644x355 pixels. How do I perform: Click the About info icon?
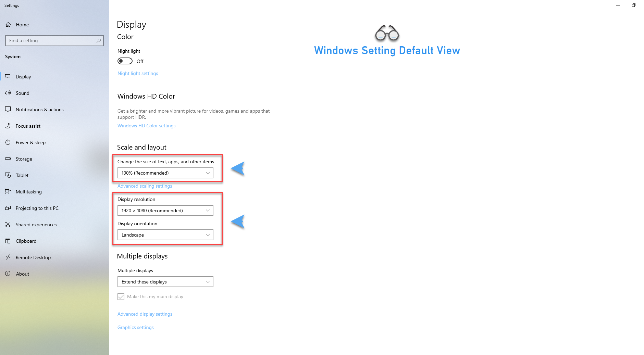click(x=8, y=274)
